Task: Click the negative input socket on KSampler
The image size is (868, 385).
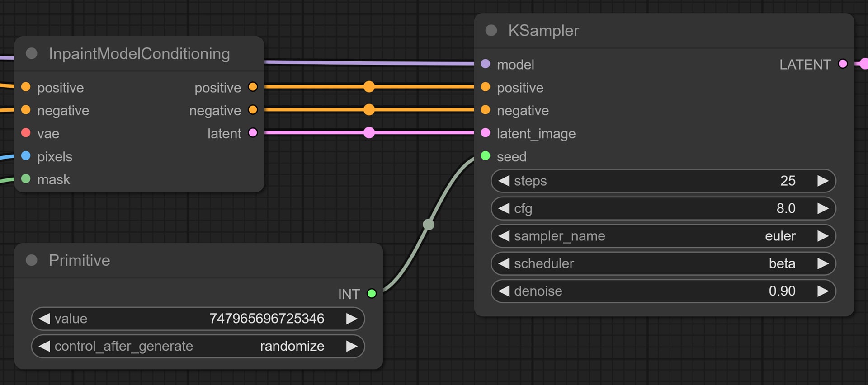Action: click(486, 110)
